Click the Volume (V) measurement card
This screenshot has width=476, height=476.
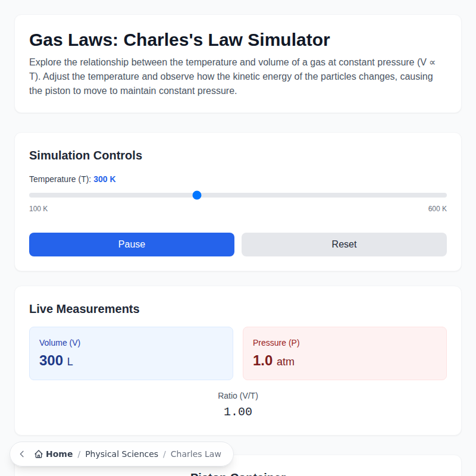pos(131,353)
